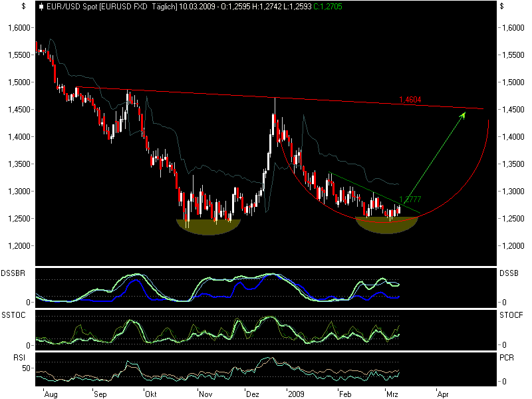Viewport: 532px width, 399px height.
Task: Click the Apr label on the time axis
Action: 444,393
